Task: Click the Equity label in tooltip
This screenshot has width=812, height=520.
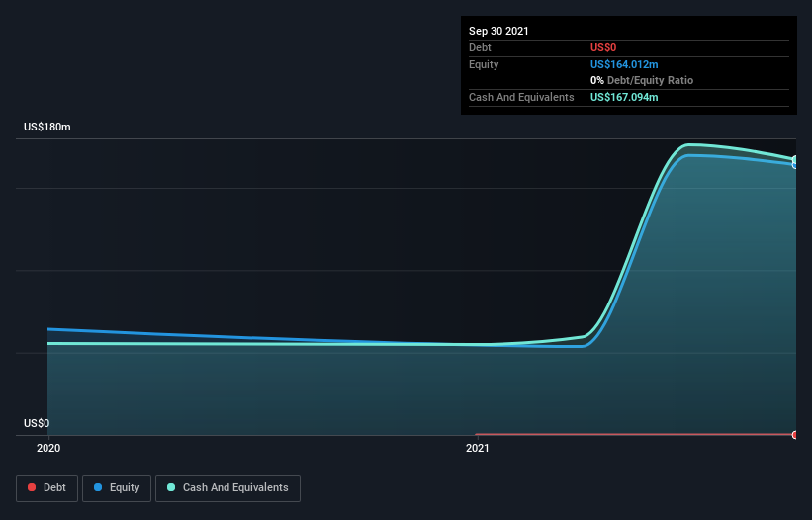Action: tap(484, 64)
